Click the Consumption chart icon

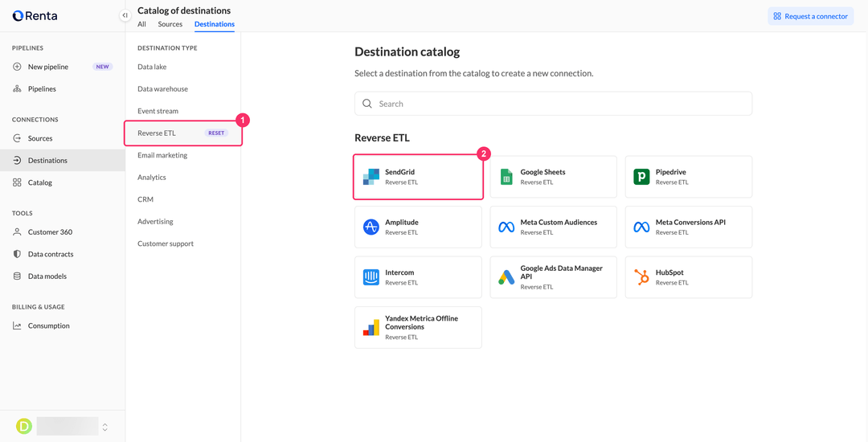17,325
